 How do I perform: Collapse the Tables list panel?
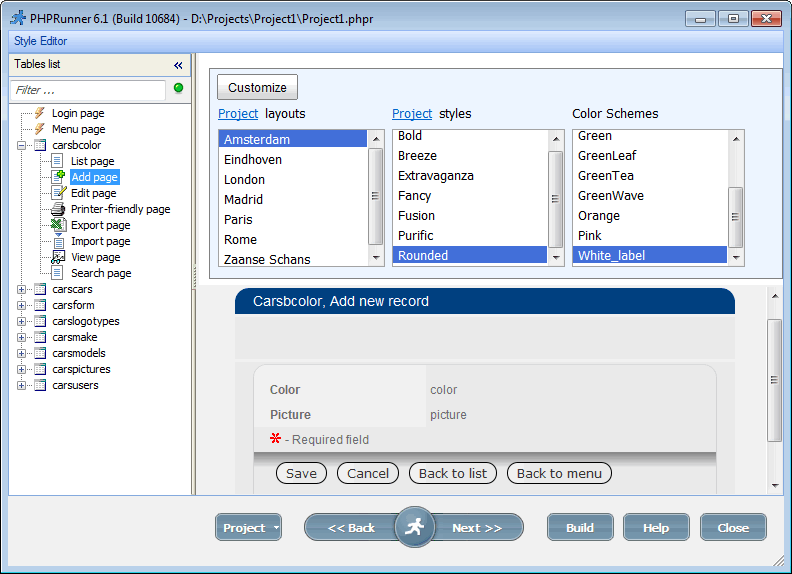click(178, 65)
